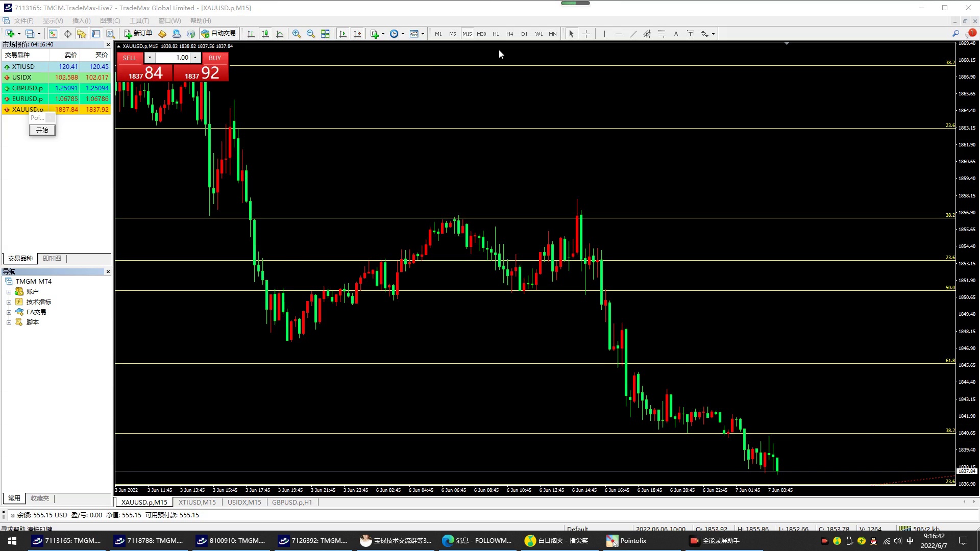Toggle AutoTrading (自动交易) on or off
The width and height of the screenshot is (980, 551).
tap(218, 34)
